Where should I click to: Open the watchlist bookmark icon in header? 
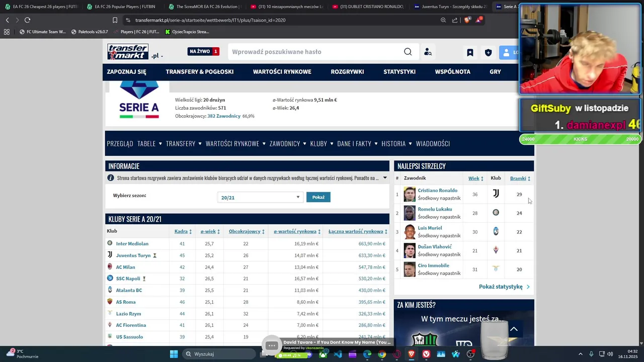(x=470, y=52)
